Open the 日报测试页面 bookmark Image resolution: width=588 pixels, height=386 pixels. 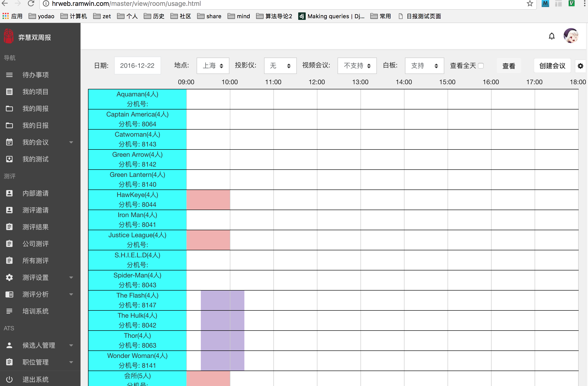[419, 16]
